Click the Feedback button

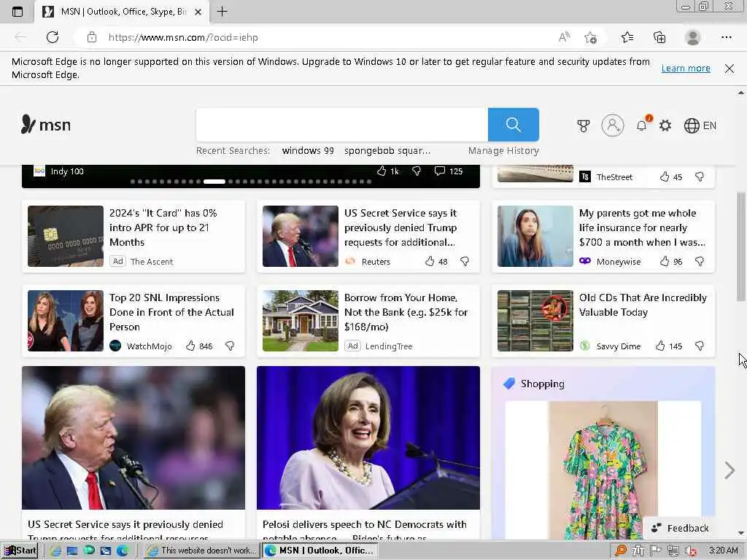(x=680, y=528)
